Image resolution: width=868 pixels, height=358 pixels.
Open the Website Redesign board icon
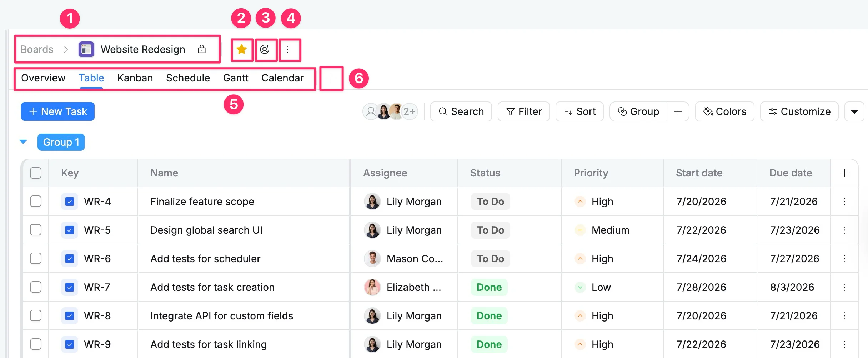(x=86, y=49)
